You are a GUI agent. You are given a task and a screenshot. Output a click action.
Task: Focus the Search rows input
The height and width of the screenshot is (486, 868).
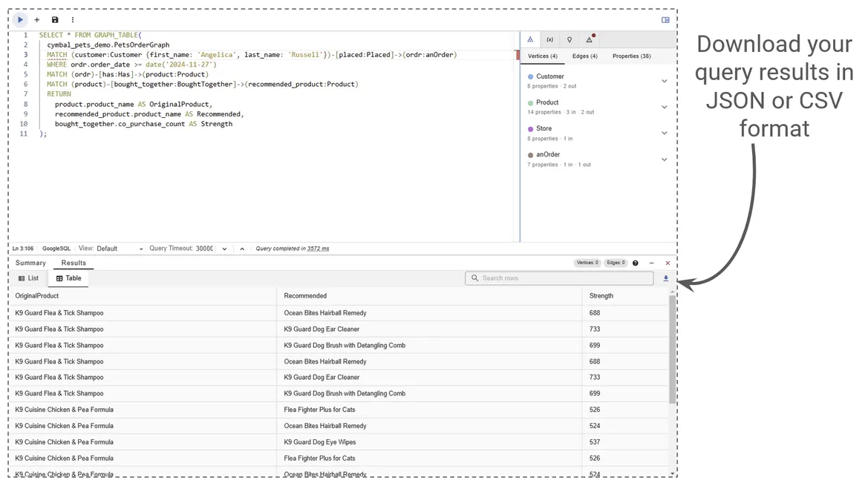pyautogui.click(x=559, y=278)
